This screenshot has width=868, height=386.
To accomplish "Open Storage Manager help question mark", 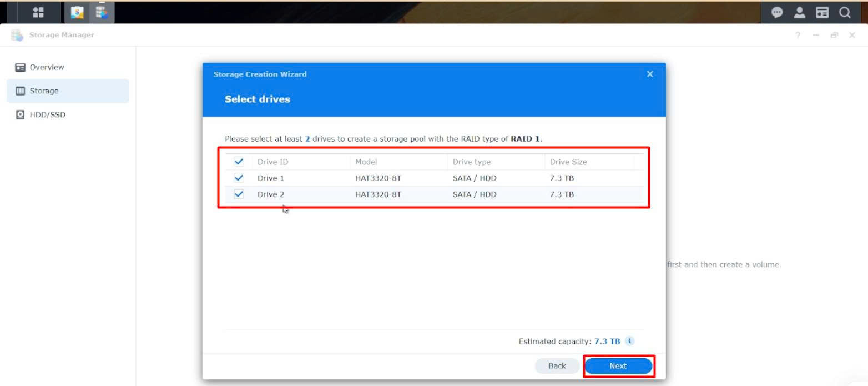I will tap(798, 35).
